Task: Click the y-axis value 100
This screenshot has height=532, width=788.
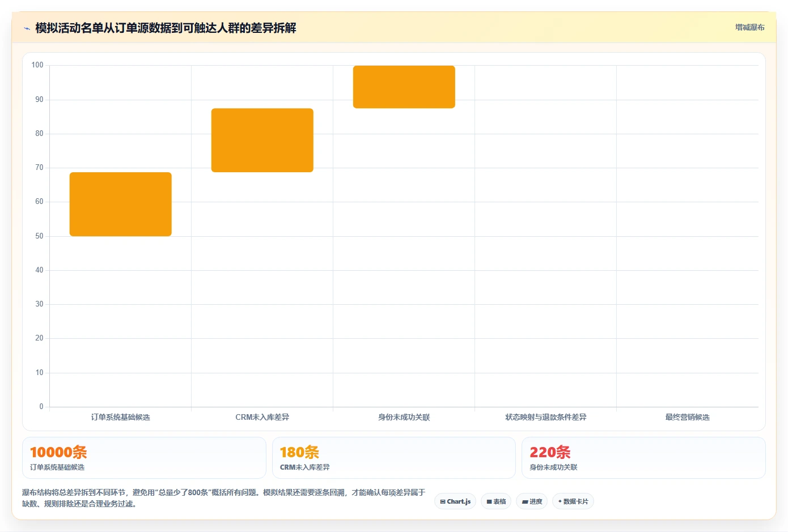Action: (x=37, y=65)
